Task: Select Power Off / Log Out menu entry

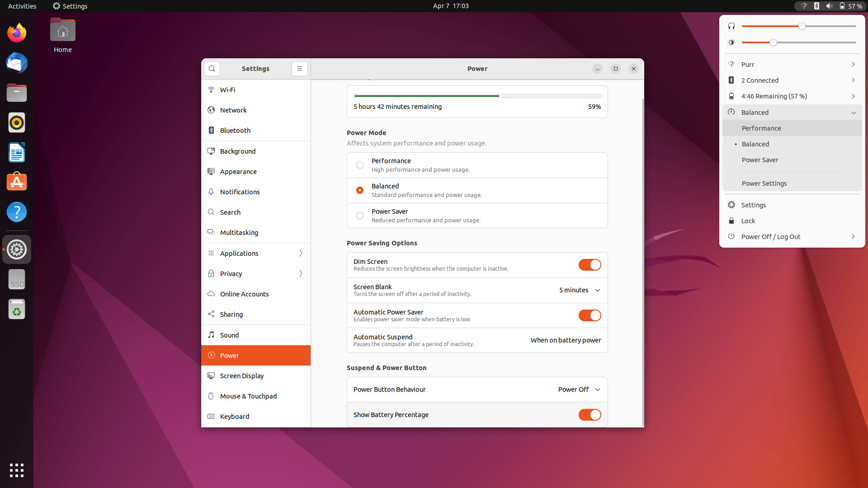Action: tap(771, 236)
